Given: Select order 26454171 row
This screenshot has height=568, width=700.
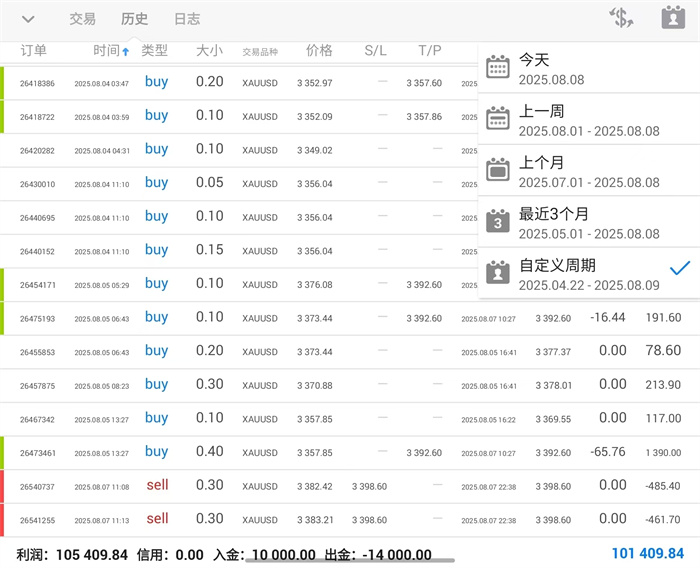Looking at the screenshot, I should click(x=239, y=285).
